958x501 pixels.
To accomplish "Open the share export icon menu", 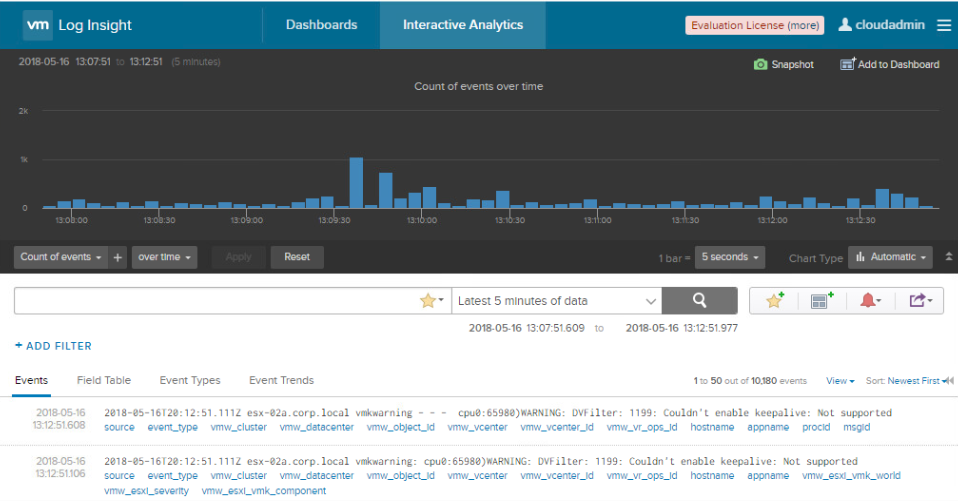I will pos(920,300).
